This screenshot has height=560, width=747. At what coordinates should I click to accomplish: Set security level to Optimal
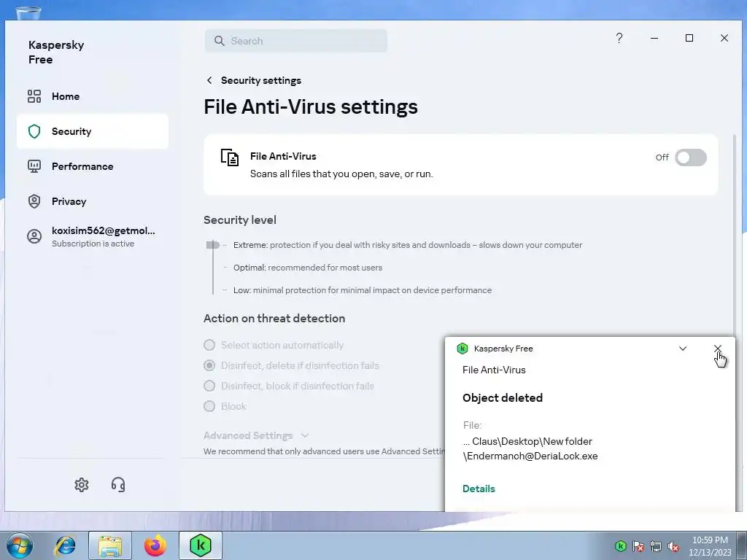[308, 268]
